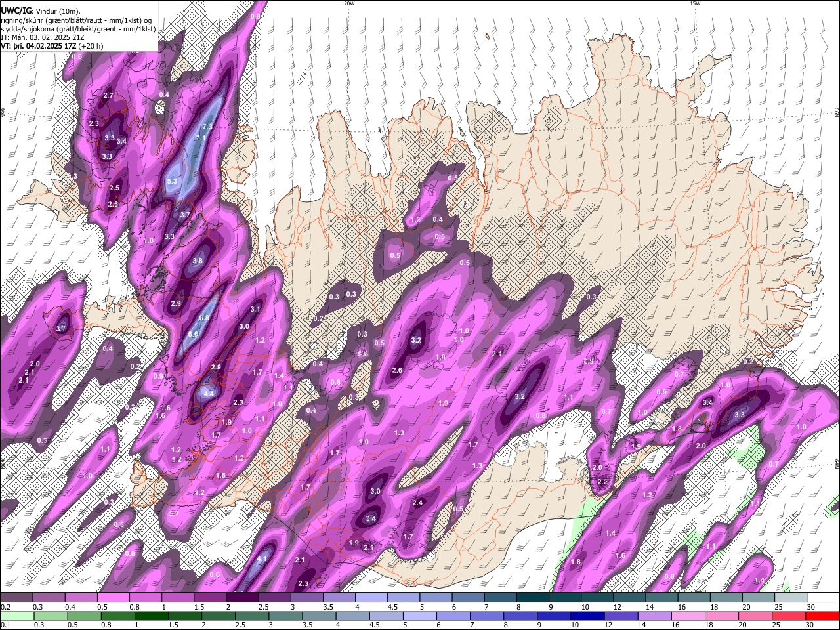
Task: Click the 2.4 precipitation value
Action: pyautogui.click(x=417, y=503)
